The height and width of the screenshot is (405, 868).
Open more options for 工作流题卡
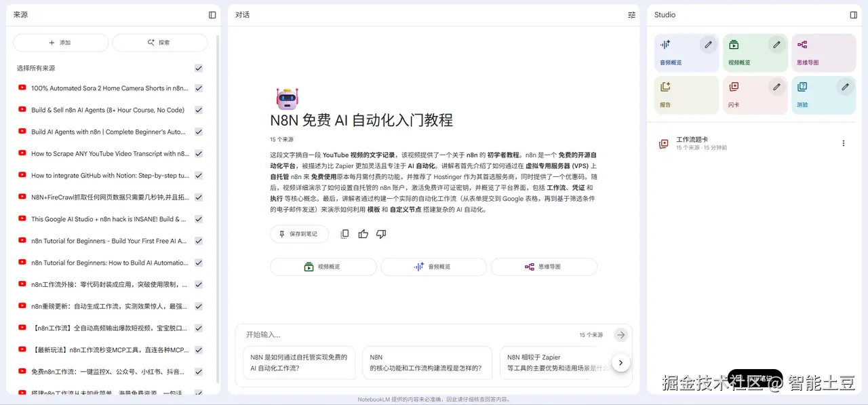pyautogui.click(x=844, y=143)
